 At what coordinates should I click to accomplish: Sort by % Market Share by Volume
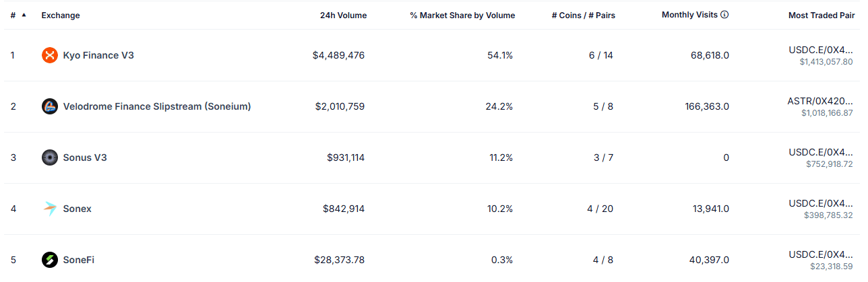click(462, 15)
